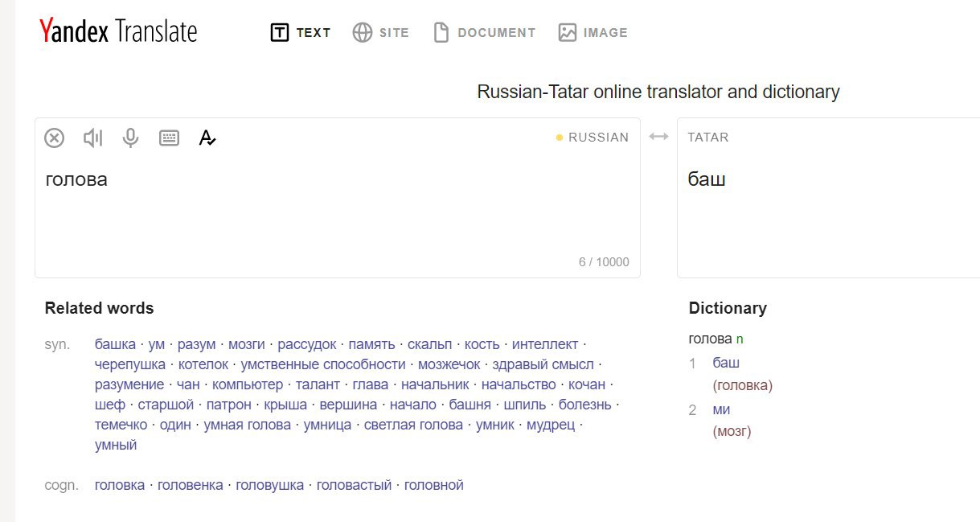Select synonym мозги
The width and height of the screenshot is (980, 522).
[247, 344]
